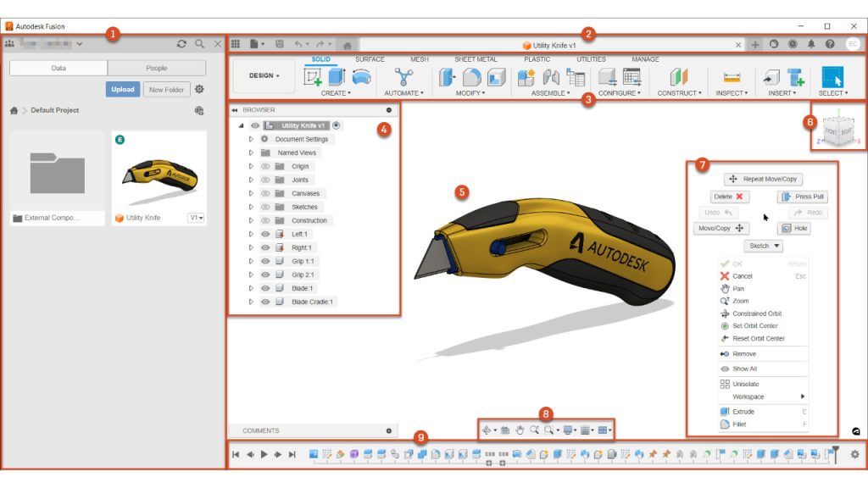Open the DESIGN workspace dropdown
The image size is (868, 488).
(263, 75)
